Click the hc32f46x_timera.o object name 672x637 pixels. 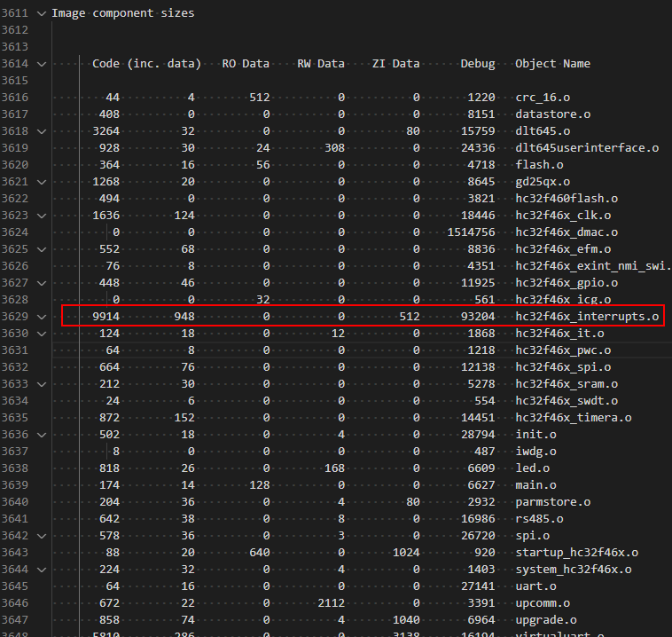(574, 417)
